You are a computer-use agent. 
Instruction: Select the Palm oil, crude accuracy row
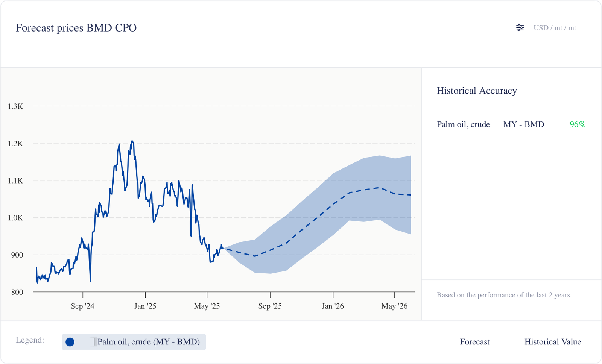click(463, 124)
